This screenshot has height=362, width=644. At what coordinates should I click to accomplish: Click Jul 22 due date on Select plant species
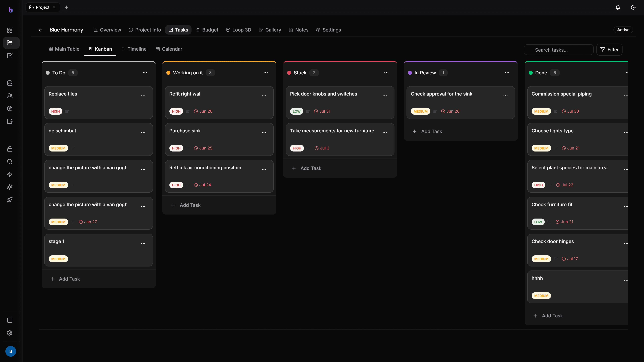565,185
